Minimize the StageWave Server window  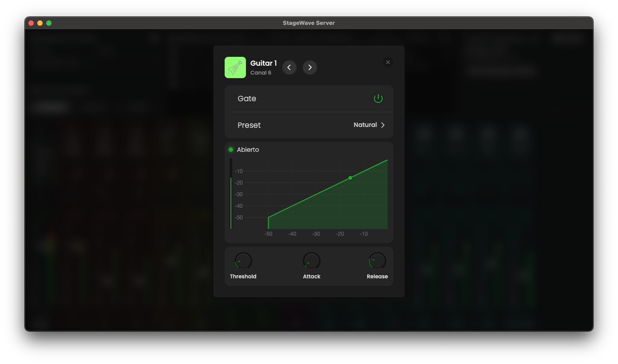click(40, 23)
